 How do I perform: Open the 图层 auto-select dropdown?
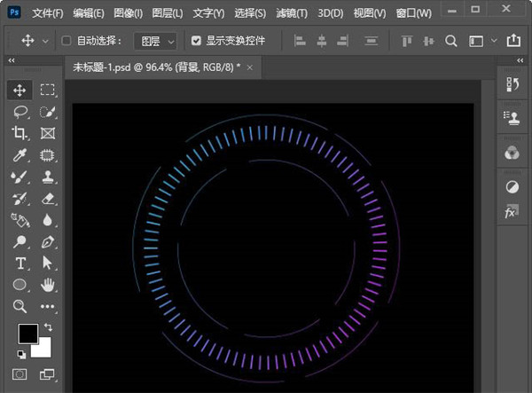[x=155, y=42]
